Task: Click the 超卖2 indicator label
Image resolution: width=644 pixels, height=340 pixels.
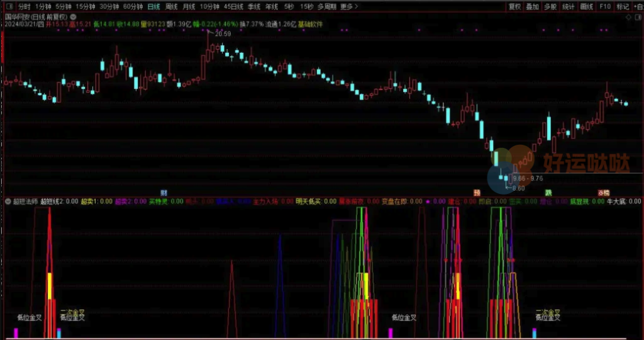Action: pyautogui.click(x=131, y=201)
